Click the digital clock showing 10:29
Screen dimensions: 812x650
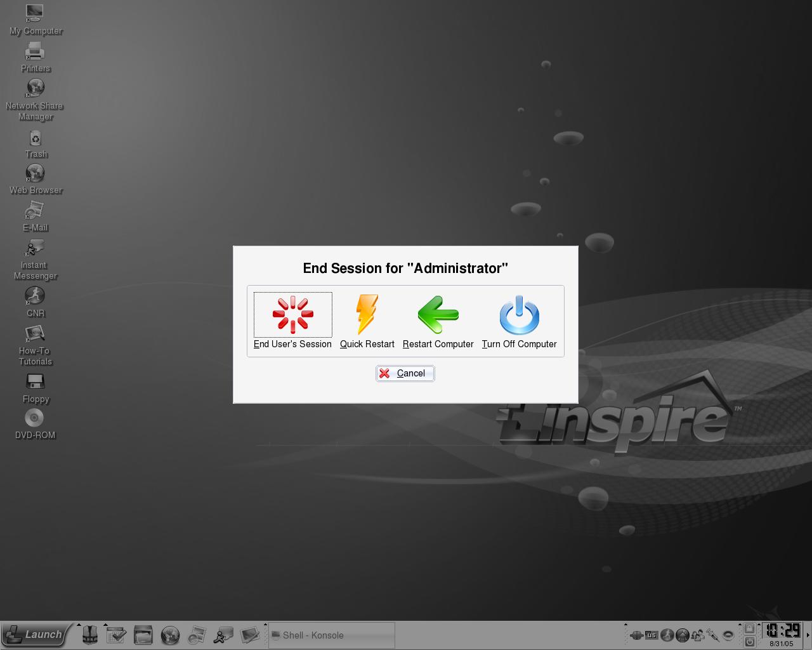pyautogui.click(x=782, y=630)
